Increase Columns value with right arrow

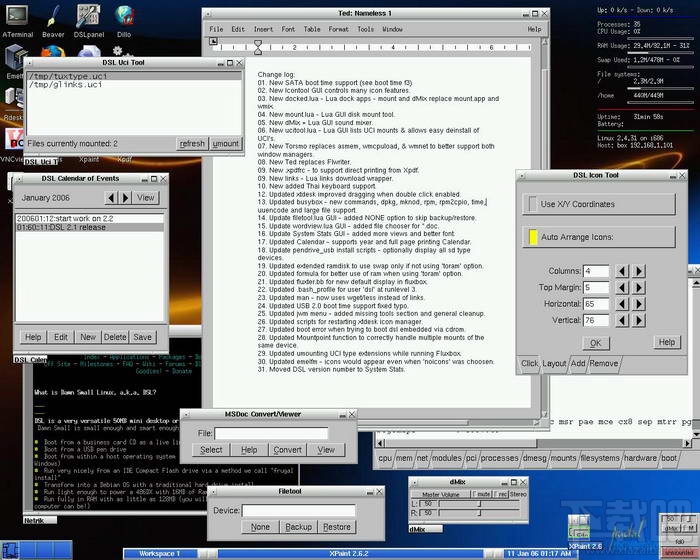pos(640,271)
